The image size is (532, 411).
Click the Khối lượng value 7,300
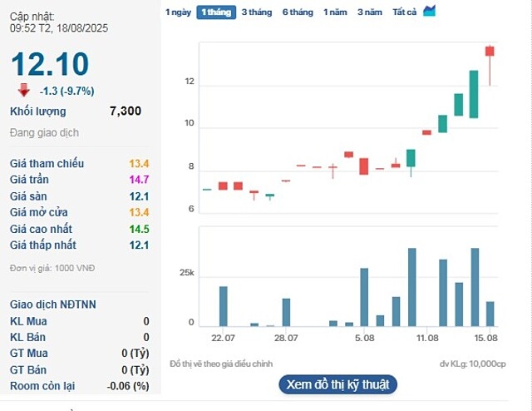(126, 111)
